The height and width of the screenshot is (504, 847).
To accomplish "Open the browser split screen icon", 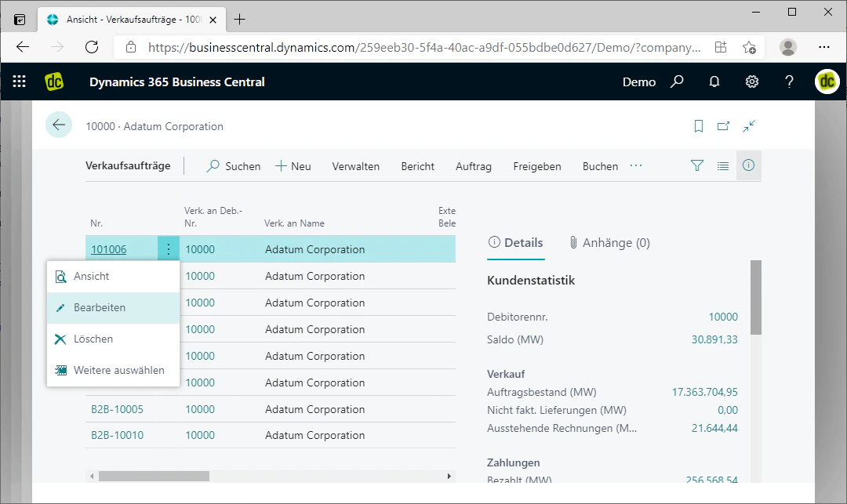I will tap(721, 47).
